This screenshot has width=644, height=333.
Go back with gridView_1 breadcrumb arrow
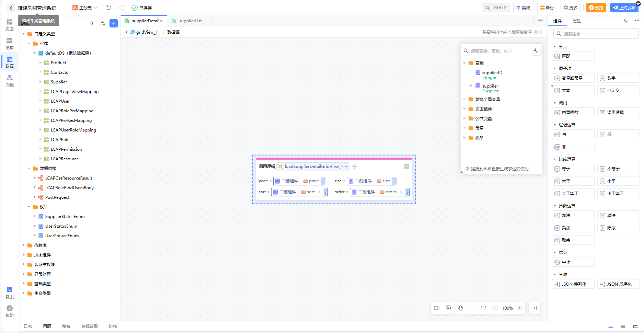(x=126, y=32)
